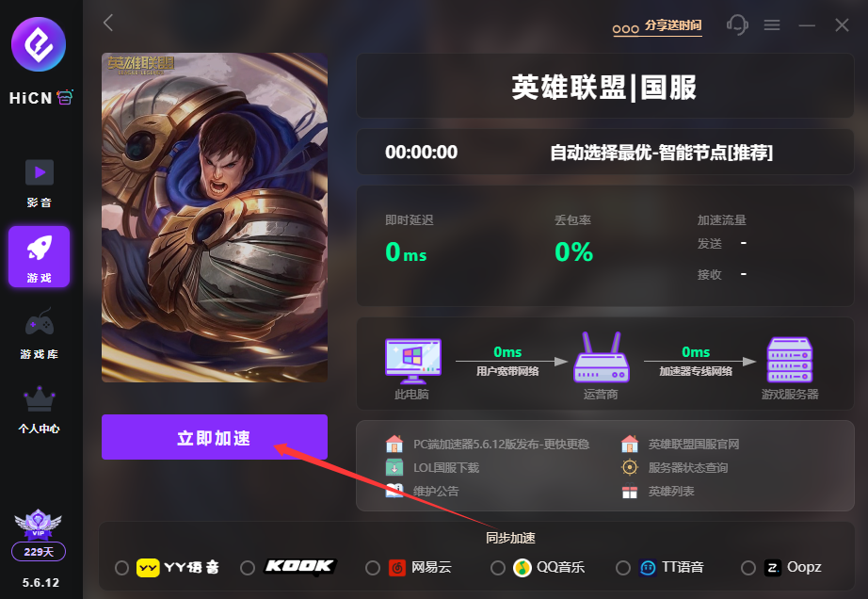Open the 自动选择最优-智能节点 node selector
The width and height of the screenshot is (868, 599).
click(x=661, y=153)
